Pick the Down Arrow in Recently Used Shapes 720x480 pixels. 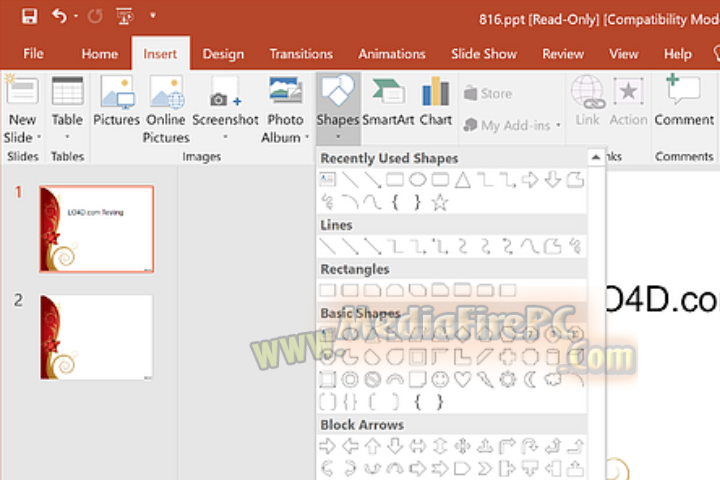(x=553, y=179)
